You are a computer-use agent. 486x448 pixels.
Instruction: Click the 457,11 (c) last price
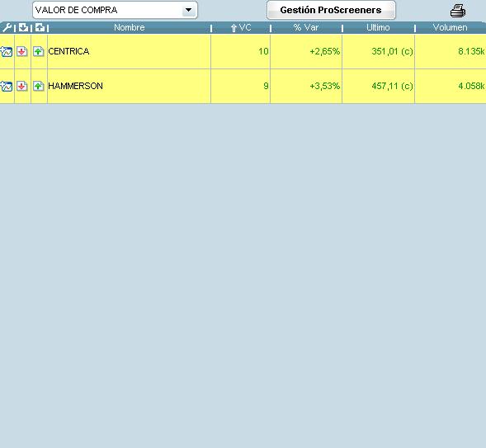[392, 86]
